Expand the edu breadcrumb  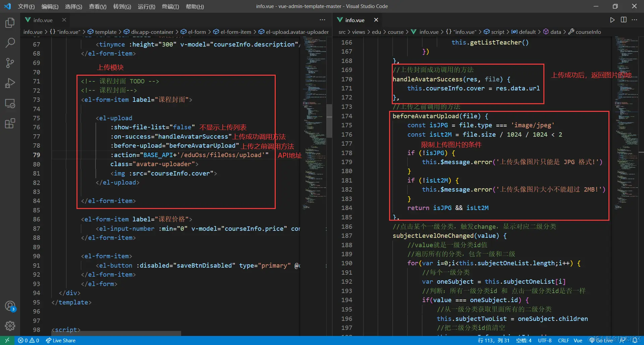point(377,32)
